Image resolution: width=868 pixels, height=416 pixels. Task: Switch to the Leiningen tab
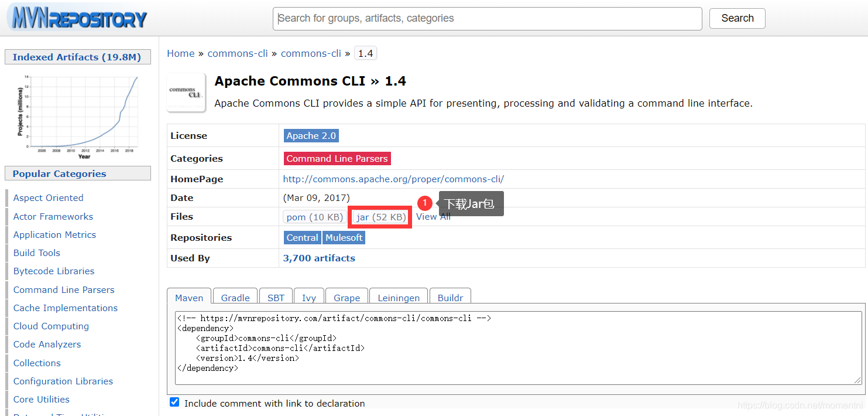tap(398, 298)
